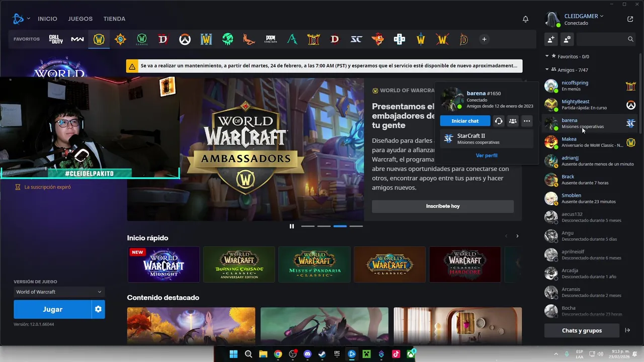Select the Modern Warfare favorites icon
This screenshot has width=644, height=362.
(77, 39)
